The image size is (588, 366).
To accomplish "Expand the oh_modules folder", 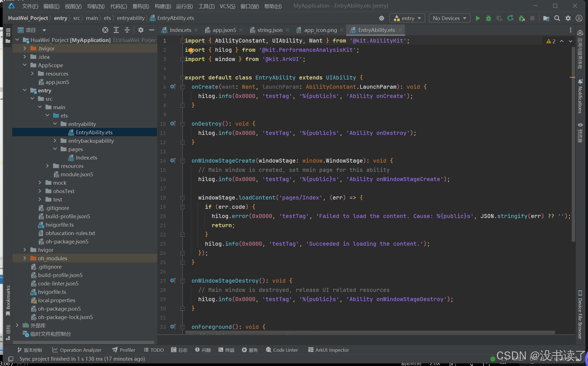I will tap(25, 258).
